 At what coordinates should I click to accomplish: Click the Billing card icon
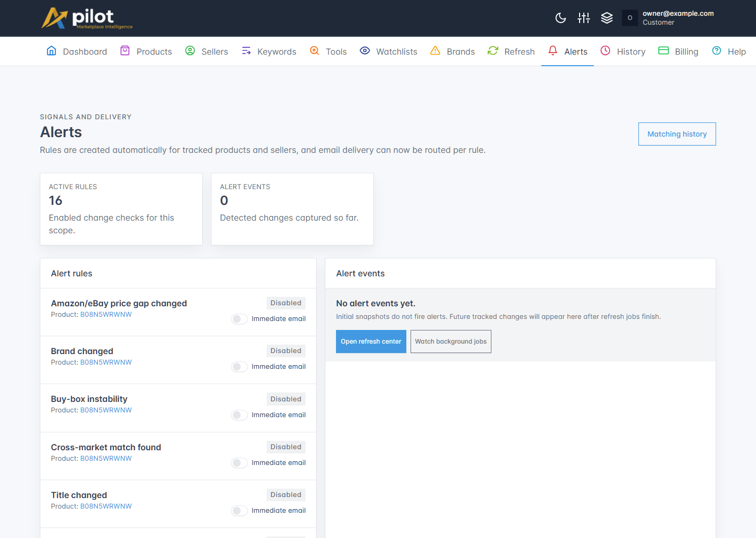click(x=664, y=51)
